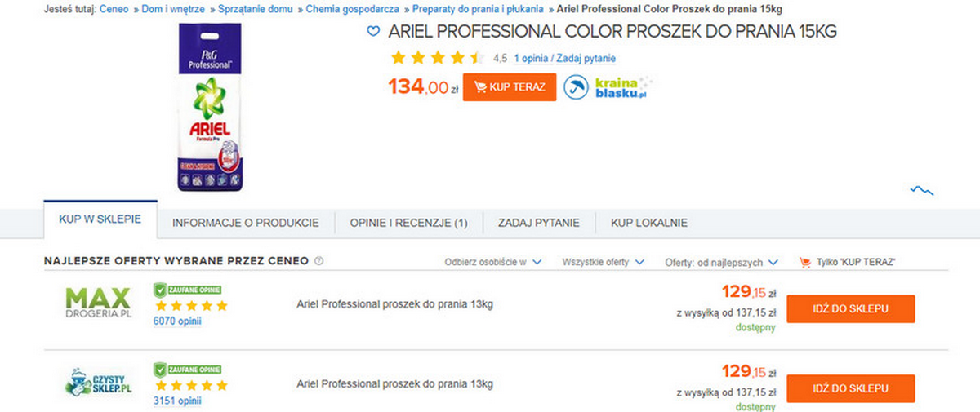Open the 6070 opinii link
The height and width of the screenshot is (412, 980).
coord(177,321)
